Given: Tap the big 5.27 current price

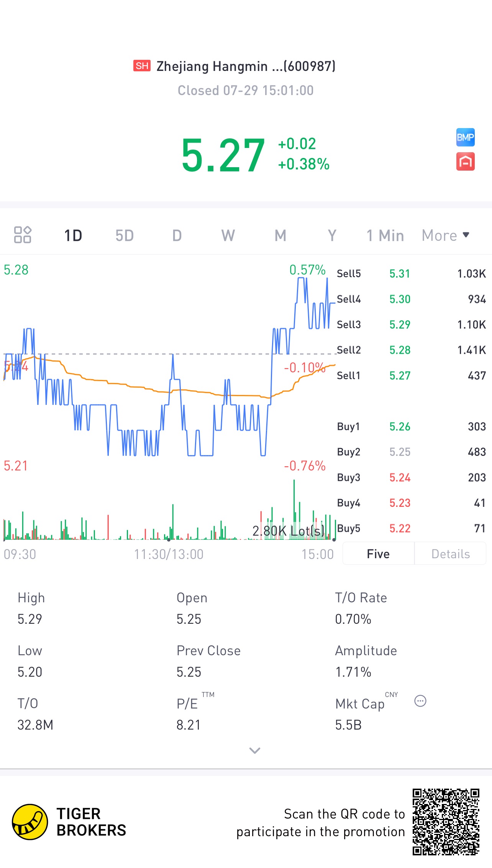Looking at the screenshot, I should 223,155.
